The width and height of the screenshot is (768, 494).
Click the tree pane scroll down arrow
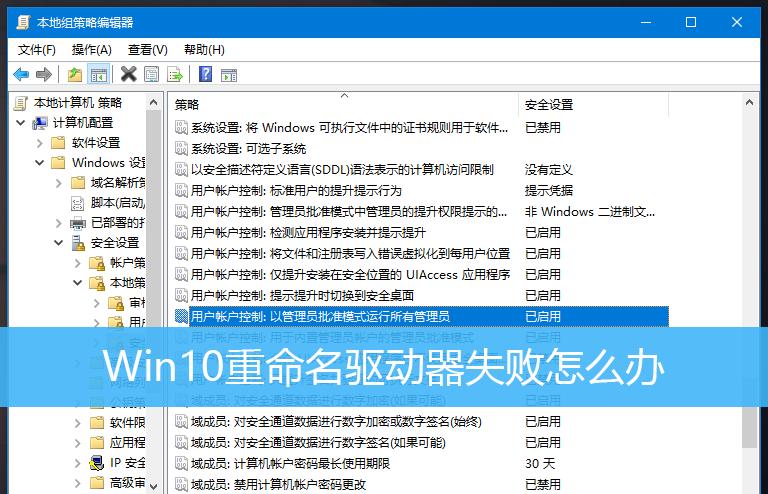(153, 486)
